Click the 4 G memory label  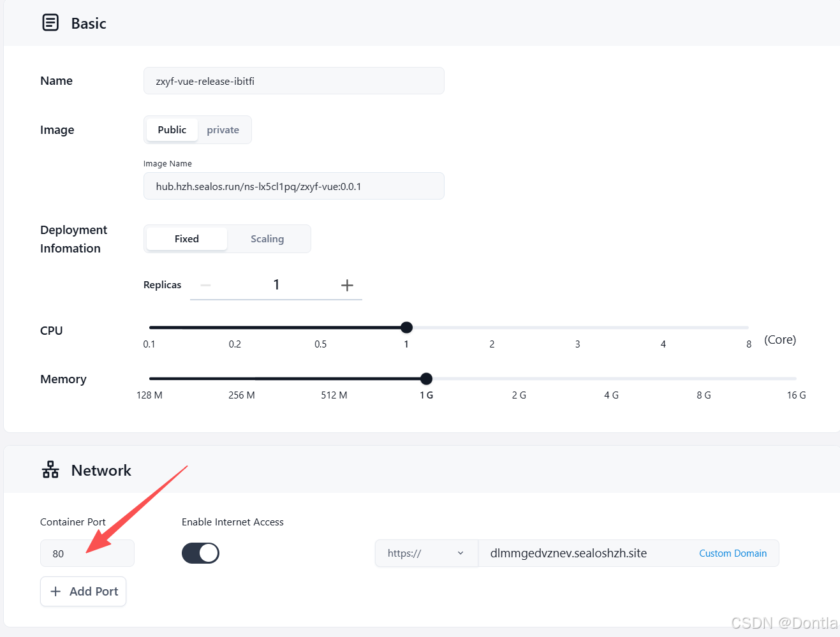pos(612,395)
